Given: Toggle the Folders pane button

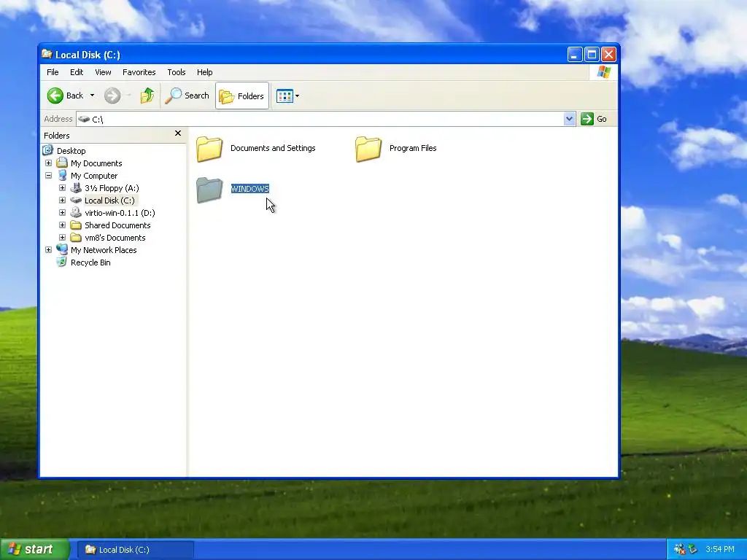Looking at the screenshot, I should (x=242, y=96).
